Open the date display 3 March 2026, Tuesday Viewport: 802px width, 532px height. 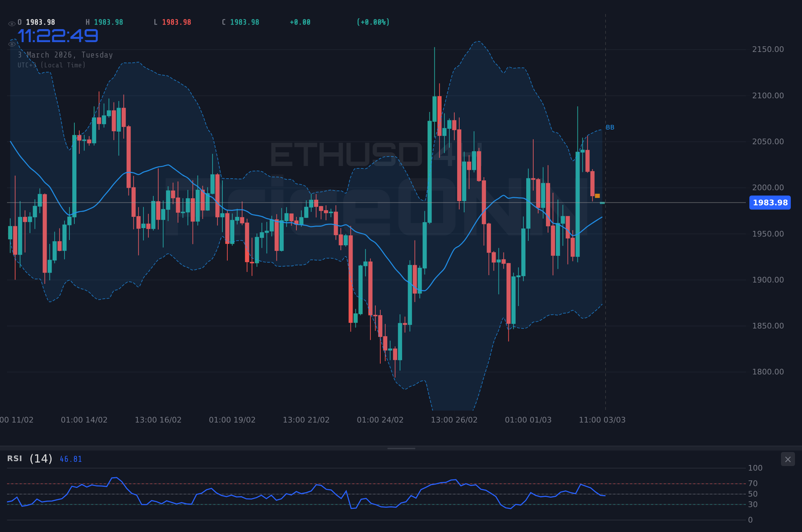(65, 55)
